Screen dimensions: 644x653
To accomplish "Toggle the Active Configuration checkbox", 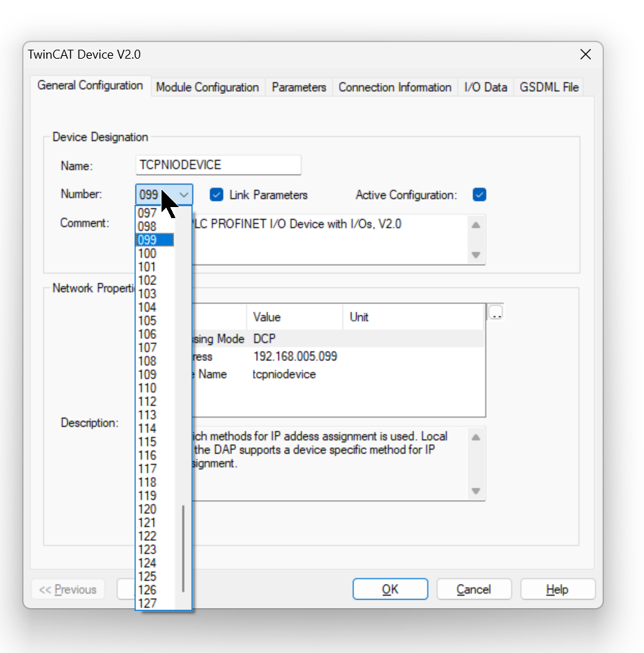I will 480,195.
